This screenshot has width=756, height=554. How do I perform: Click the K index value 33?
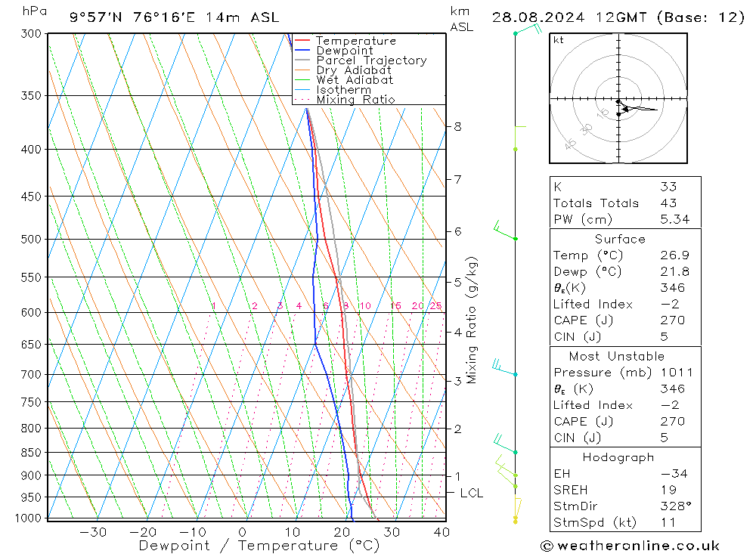click(x=668, y=187)
